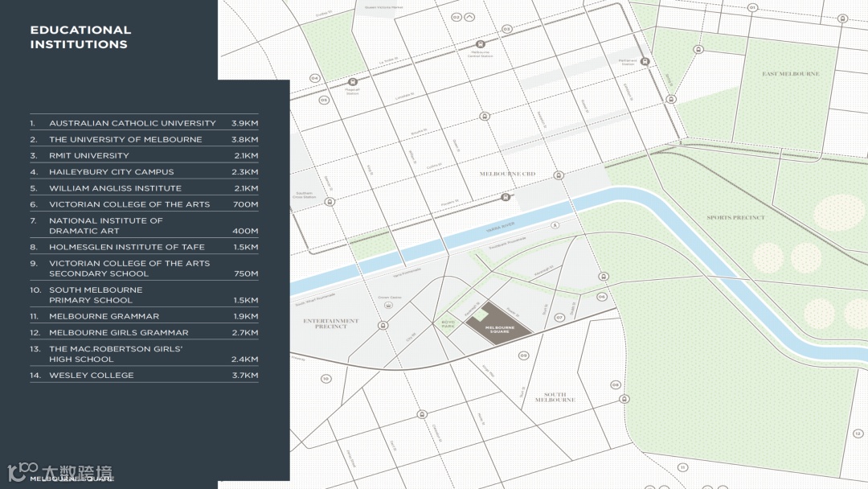Click 'Victorian College of the Arts' 700M row
Image resolution: width=868 pixels, height=489 pixels.
point(144,204)
